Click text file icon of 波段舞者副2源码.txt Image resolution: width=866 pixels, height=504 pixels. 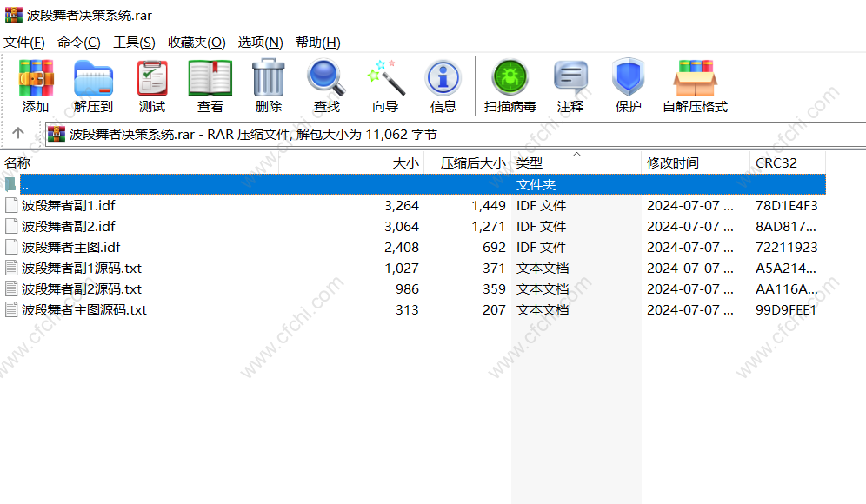click(11, 288)
